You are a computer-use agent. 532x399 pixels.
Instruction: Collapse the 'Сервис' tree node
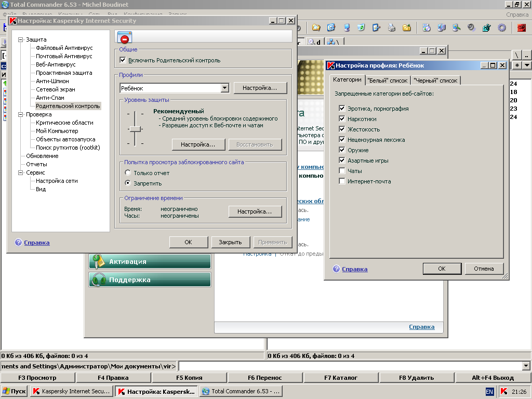[x=20, y=172]
